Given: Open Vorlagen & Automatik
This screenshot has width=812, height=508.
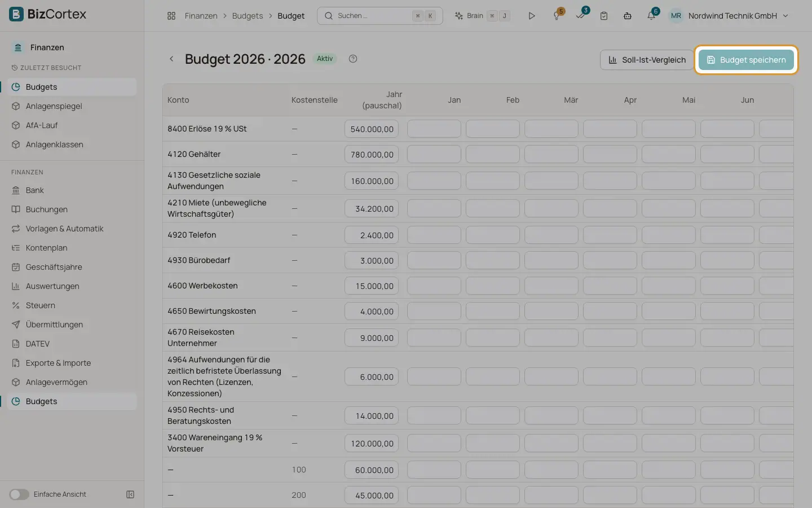Looking at the screenshot, I should click(72, 229).
